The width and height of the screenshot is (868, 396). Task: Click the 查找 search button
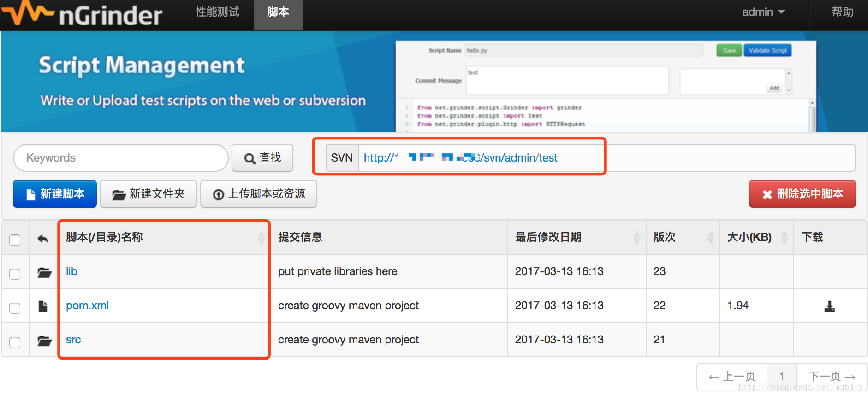(262, 158)
